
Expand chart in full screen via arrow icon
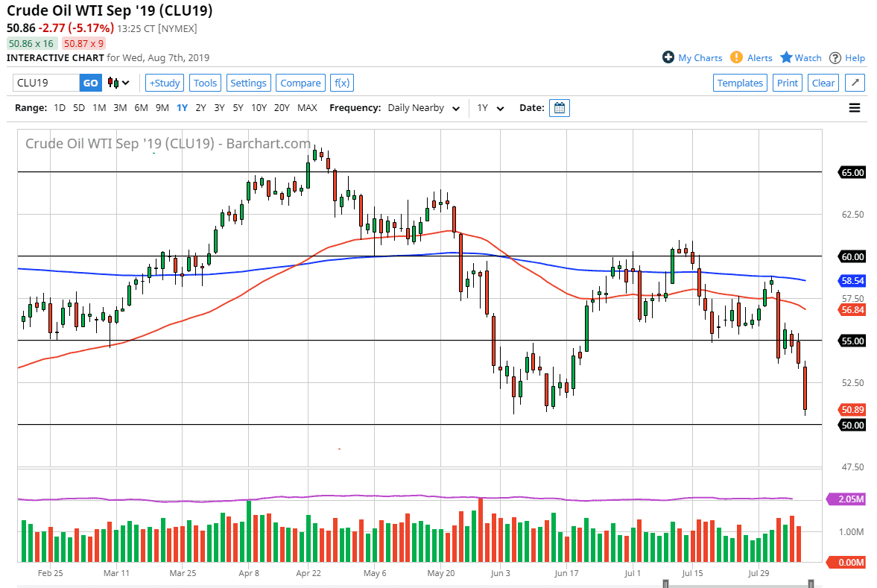click(x=855, y=83)
